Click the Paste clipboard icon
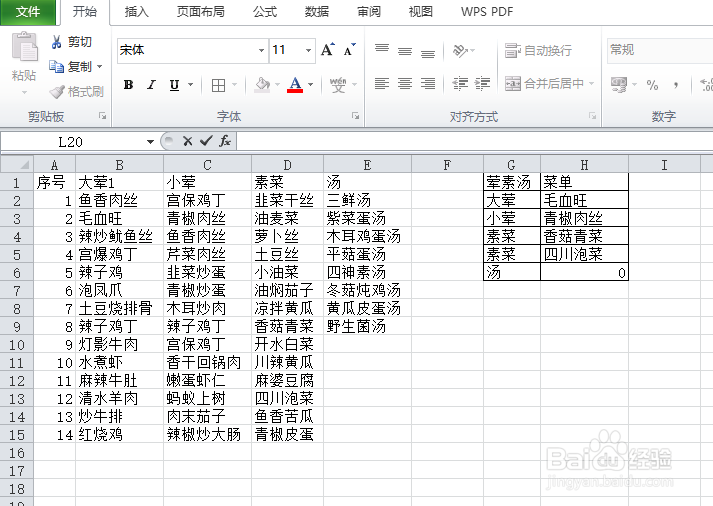This screenshot has height=506, width=713. [x=24, y=47]
